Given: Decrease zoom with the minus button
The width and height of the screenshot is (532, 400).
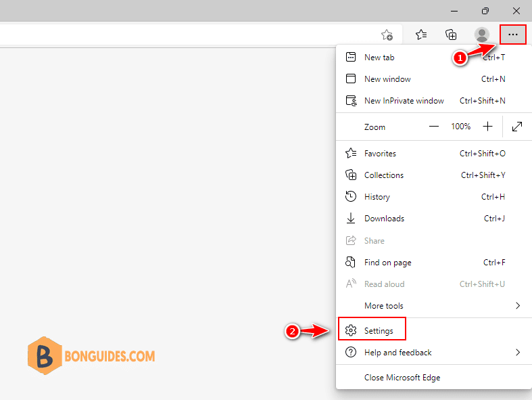Looking at the screenshot, I should tap(433, 127).
